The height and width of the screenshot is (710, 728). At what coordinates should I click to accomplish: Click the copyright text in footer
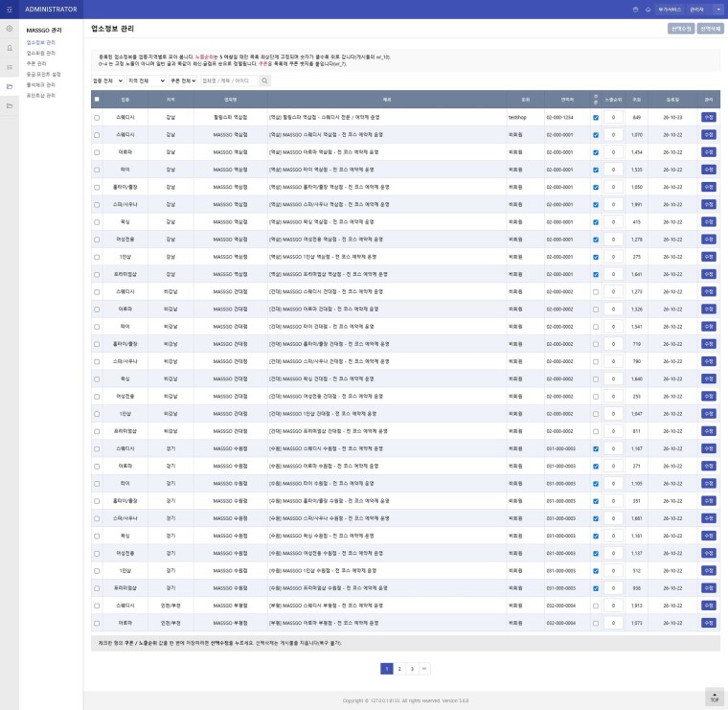pyautogui.click(x=405, y=700)
